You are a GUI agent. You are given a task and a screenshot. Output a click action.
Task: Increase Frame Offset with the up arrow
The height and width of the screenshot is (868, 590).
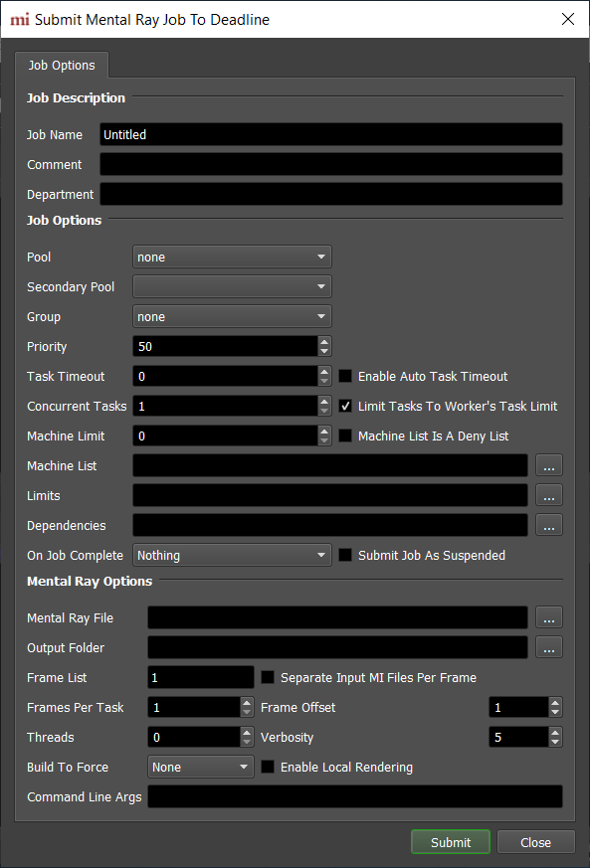555,703
